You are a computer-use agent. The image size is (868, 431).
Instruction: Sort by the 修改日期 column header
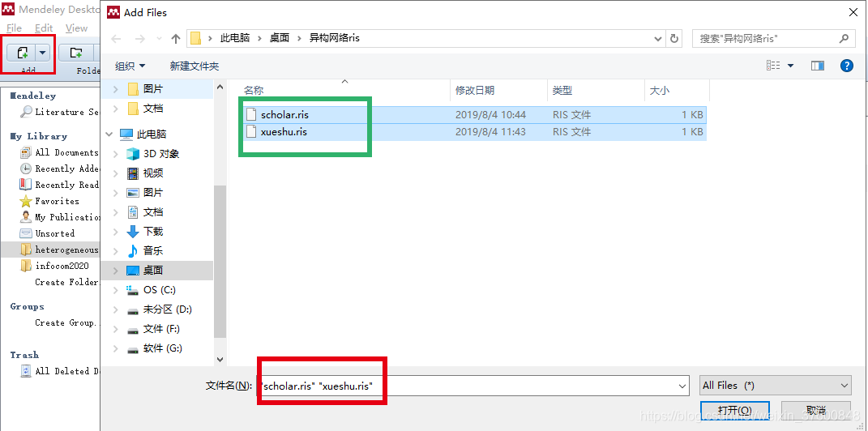tap(499, 90)
